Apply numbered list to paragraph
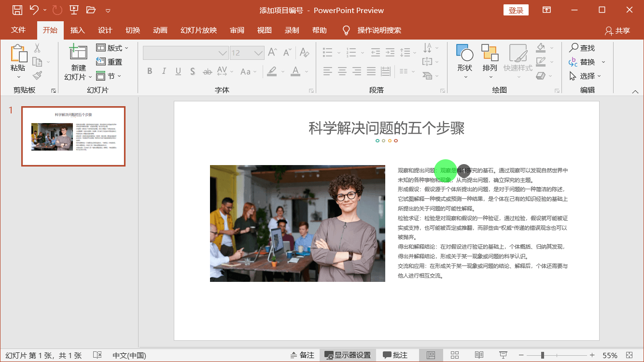644x362 pixels. pyautogui.click(x=351, y=52)
